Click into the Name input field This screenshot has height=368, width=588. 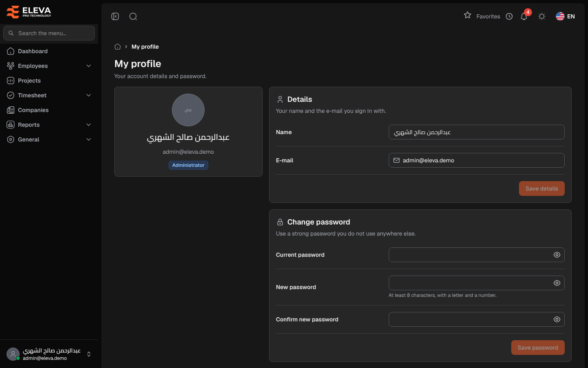(477, 132)
